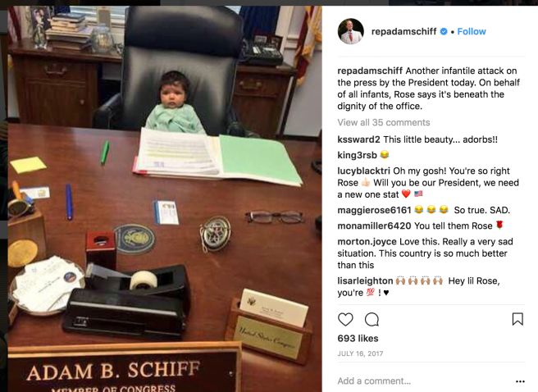538x392 pixels.
Task: Like the post with the heart icon
Action: click(345, 319)
